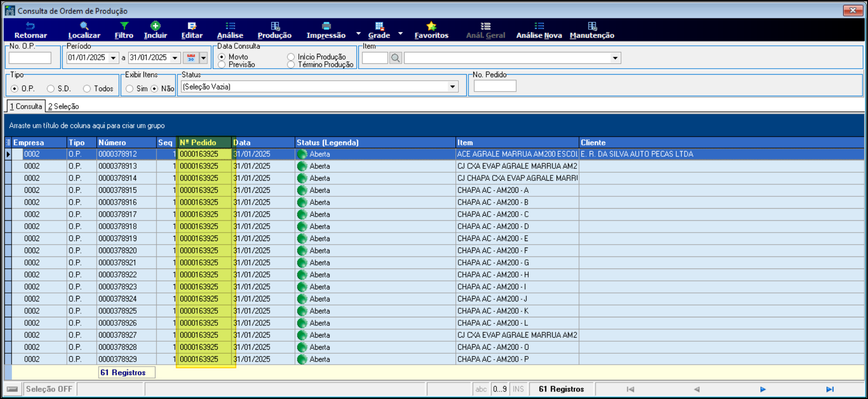
Task: Select the Início Produção option
Action: pyautogui.click(x=291, y=57)
